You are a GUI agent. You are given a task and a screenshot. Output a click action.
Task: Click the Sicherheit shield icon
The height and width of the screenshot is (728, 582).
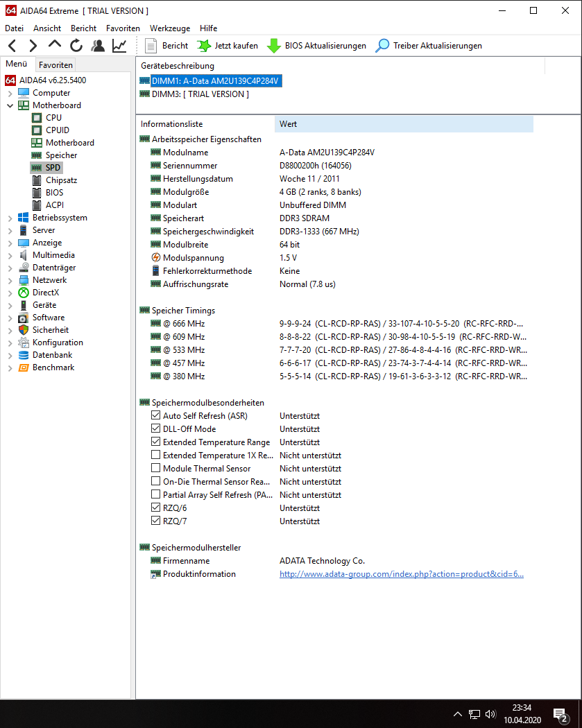pos(23,330)
